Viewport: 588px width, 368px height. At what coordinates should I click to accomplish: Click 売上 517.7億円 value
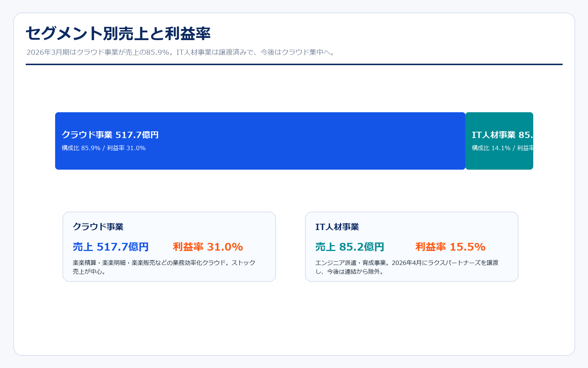pyautogui.click(x=111, y=247)
